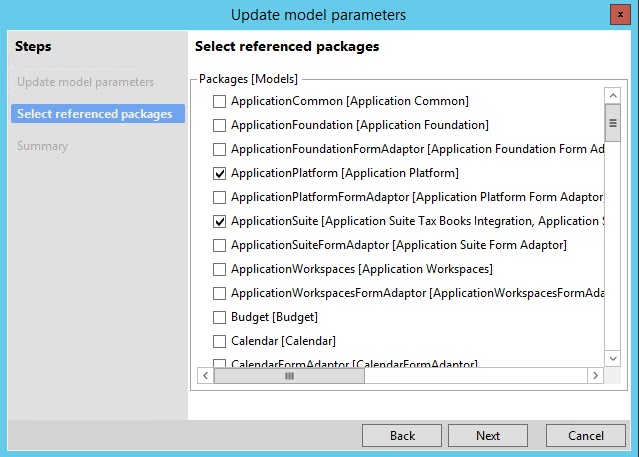Check the Calendar package checkbox
This screenshot has height=457, width=639.
(220, 341)
